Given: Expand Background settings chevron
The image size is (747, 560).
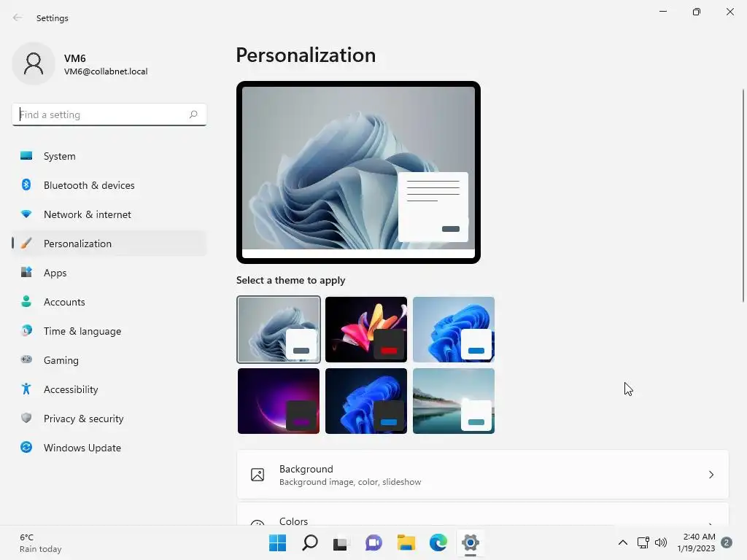Looking at the screenshot, I should point(711,475).
